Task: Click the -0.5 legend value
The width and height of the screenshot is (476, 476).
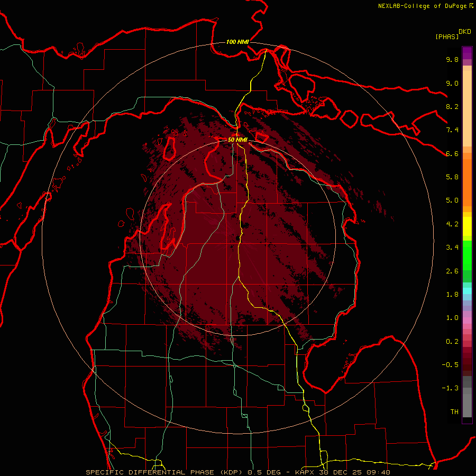Action: tap(450, 365)
